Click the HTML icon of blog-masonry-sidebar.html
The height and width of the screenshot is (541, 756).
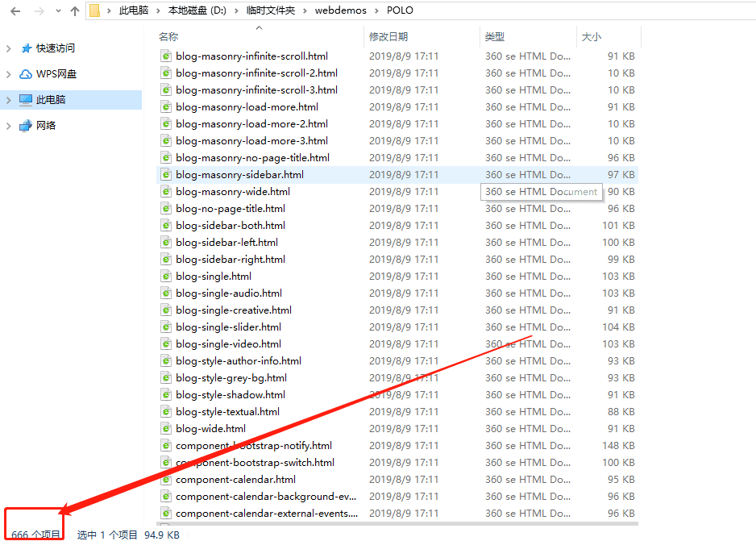click(164, 174)
